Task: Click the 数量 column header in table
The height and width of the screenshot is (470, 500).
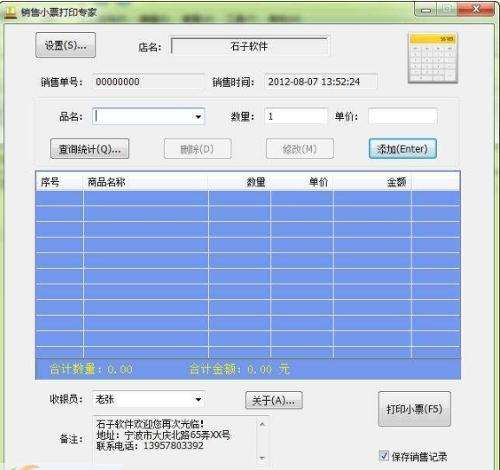Action: pos(239,182)
